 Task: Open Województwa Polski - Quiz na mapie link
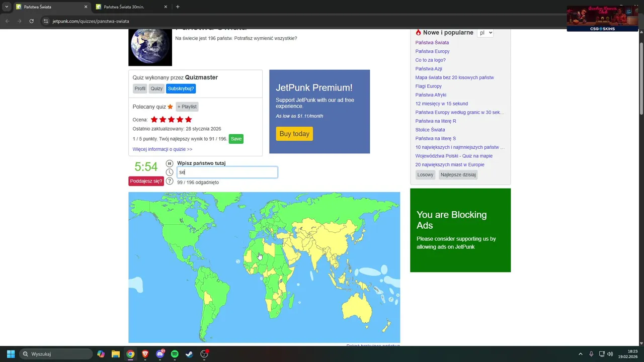(x=454, y=156)
